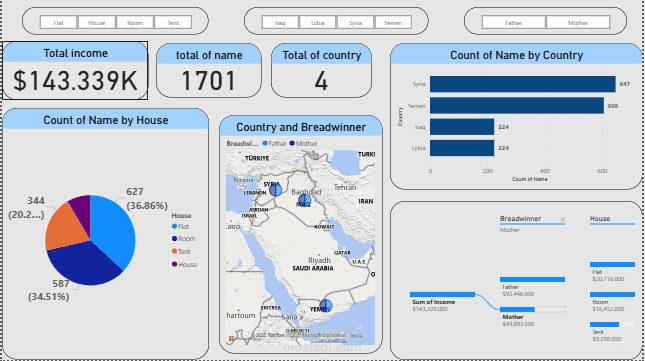Viewport: 645px width, 361px height.
Task: Click the 587 (34.51%) pie label
Action: [x=49, y=290]
